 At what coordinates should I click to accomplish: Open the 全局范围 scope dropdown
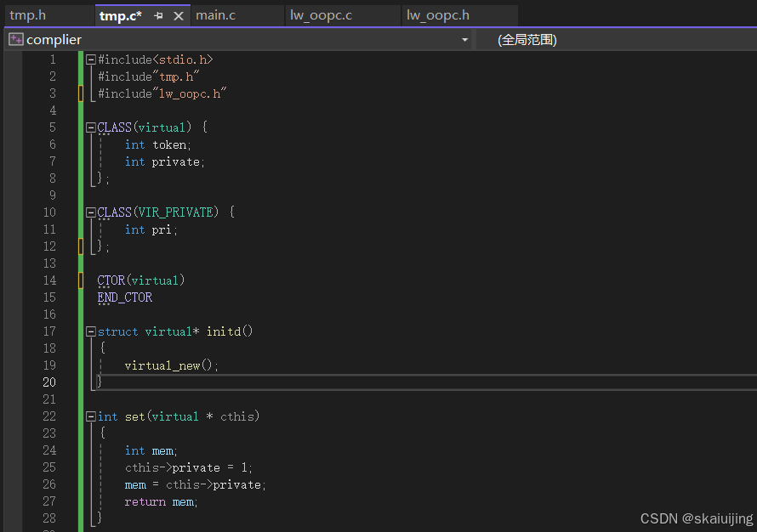tap(527, 40)
